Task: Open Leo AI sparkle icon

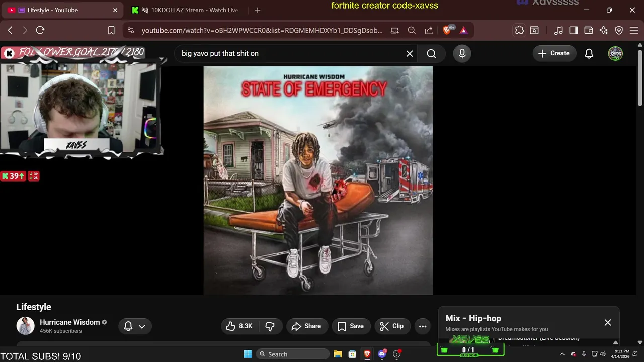Action: click(604, 30)
